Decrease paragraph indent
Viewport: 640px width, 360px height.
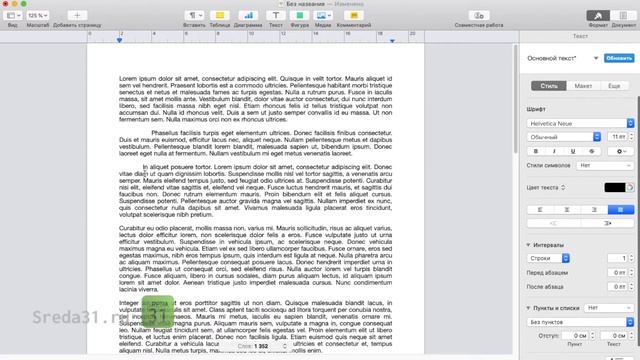[553, 223]
